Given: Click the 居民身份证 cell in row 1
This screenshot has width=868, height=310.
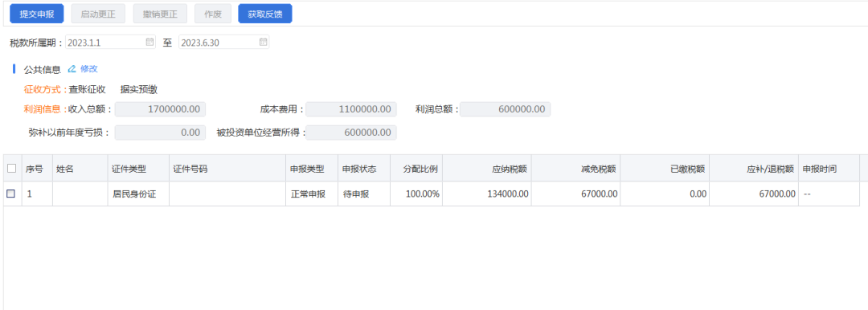Looking at the screenshot, I should [138, 194].
